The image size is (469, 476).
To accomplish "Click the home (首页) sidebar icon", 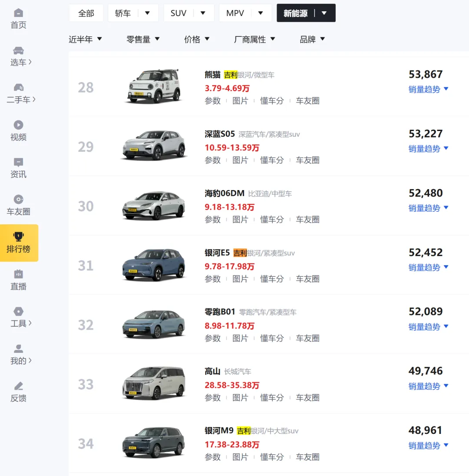I will tap(18, 13).
